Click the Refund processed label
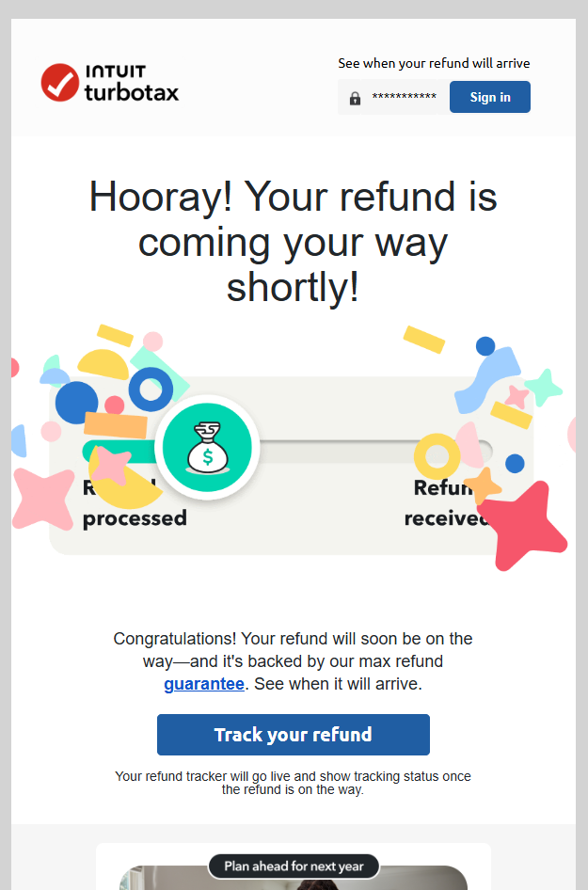588x890 pixels. tap(135, 503)
